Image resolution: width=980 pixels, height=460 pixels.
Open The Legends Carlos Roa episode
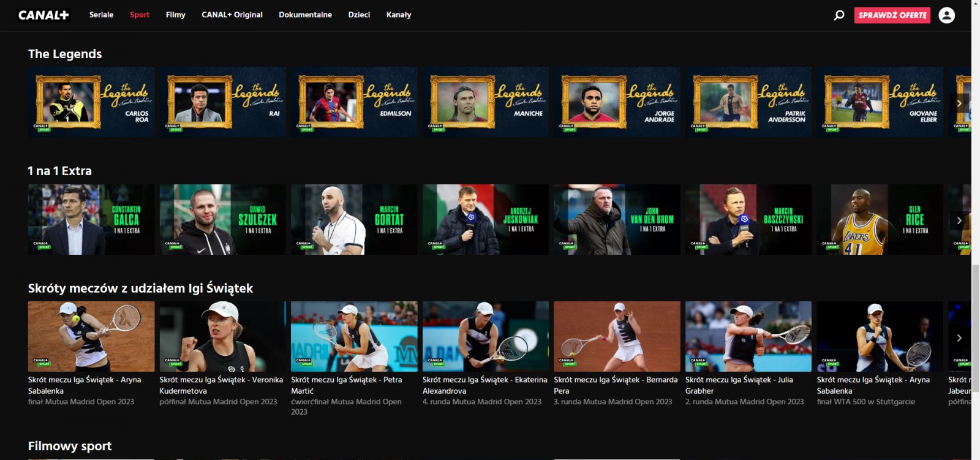pos(91,102)
